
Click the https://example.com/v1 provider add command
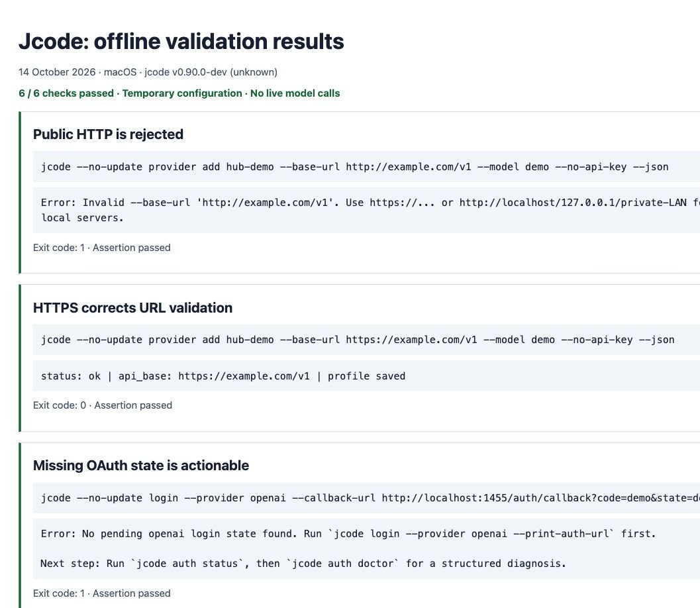(358, 340)
